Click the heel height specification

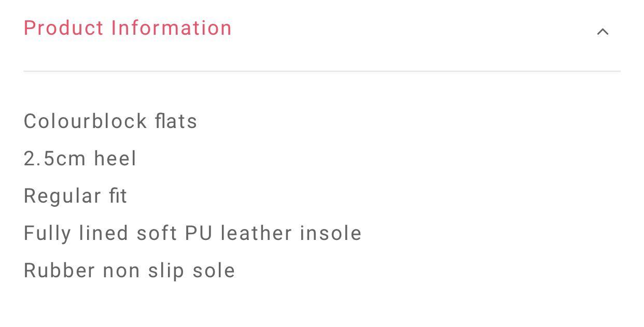[80, 158]
